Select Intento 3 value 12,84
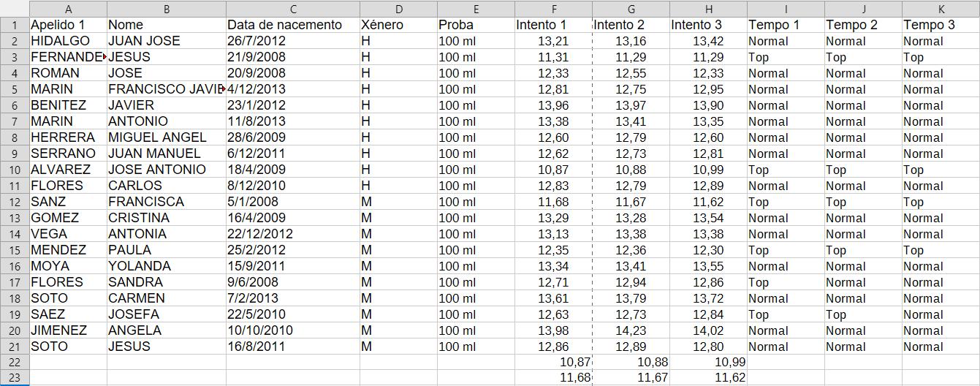 708,314
